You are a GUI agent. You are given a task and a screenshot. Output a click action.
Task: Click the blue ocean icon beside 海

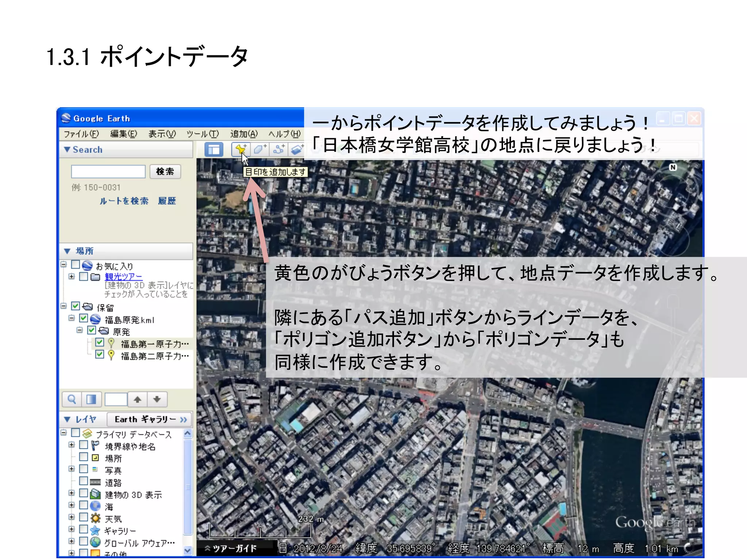pos(95,506)
